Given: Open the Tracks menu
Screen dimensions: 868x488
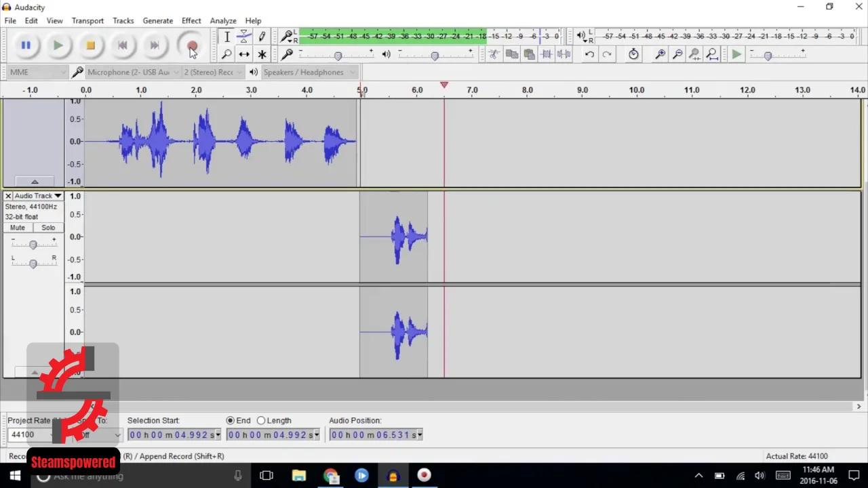Looking at the screenshot, I should 123,21.
